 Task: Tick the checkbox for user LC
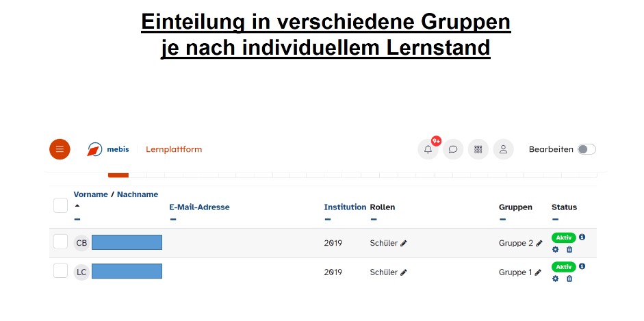(60, 271)
